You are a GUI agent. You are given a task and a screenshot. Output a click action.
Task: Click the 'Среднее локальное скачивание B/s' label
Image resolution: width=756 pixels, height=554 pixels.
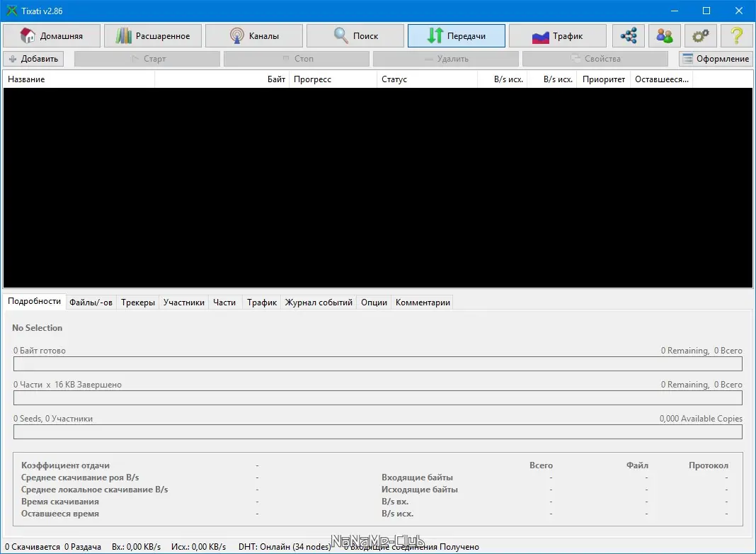[95, 490]
